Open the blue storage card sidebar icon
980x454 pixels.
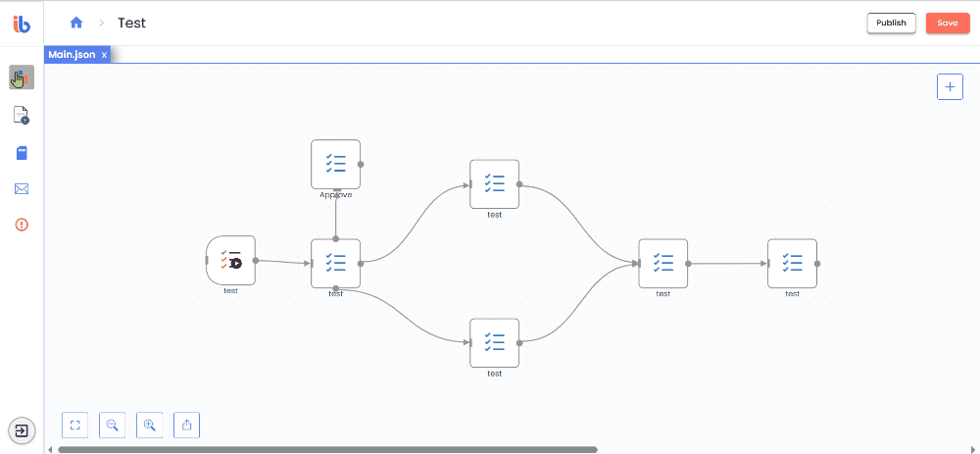[x=22, y=153]
